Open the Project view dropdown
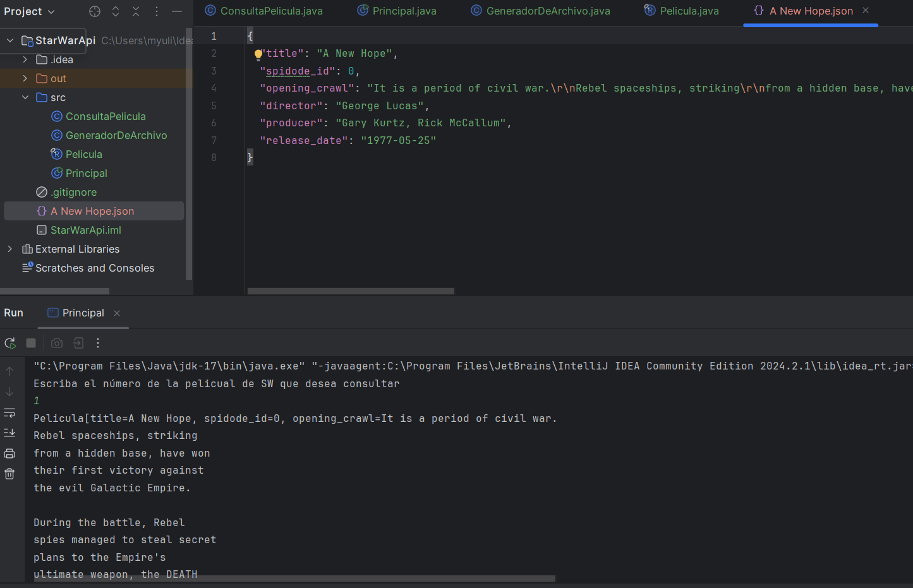The height and width of the screenshot is (588, 913). click(29, 11)
